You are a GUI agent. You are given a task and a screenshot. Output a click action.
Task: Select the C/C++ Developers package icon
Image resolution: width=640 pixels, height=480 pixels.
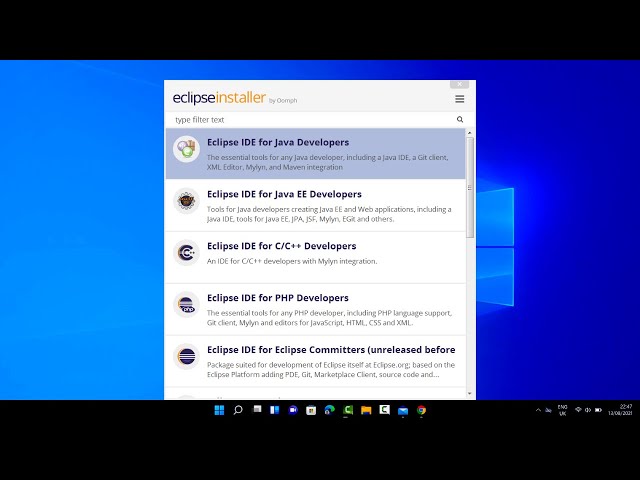coord(187,253)
